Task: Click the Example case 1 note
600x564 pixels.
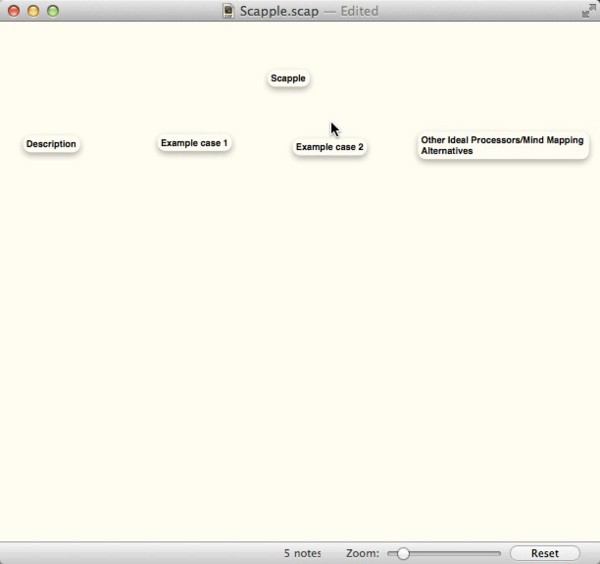Action: [x=194, y=143]
